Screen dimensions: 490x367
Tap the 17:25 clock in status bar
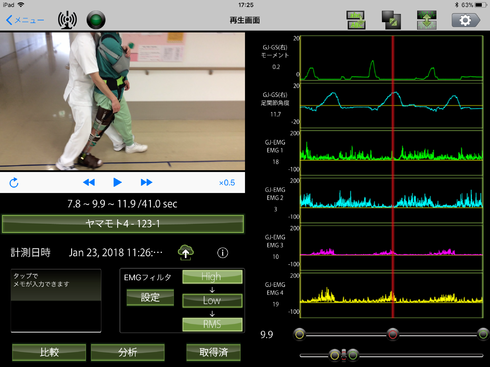tap(246, 5)
